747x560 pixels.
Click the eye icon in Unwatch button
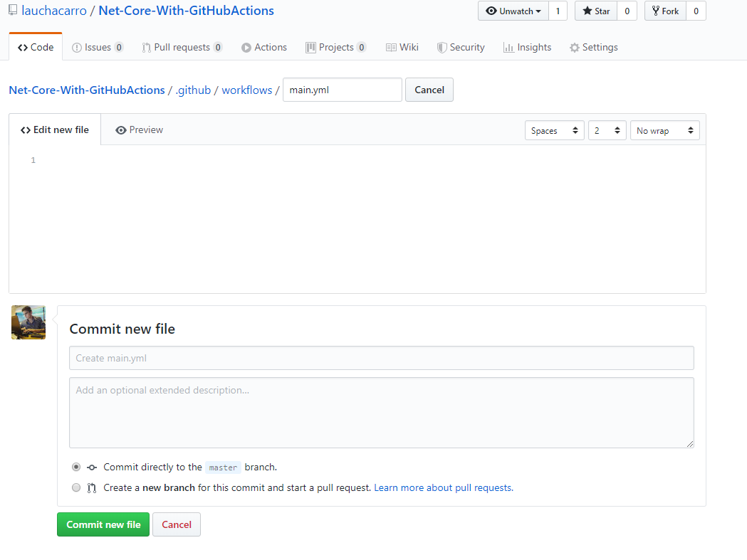point(491,11)
